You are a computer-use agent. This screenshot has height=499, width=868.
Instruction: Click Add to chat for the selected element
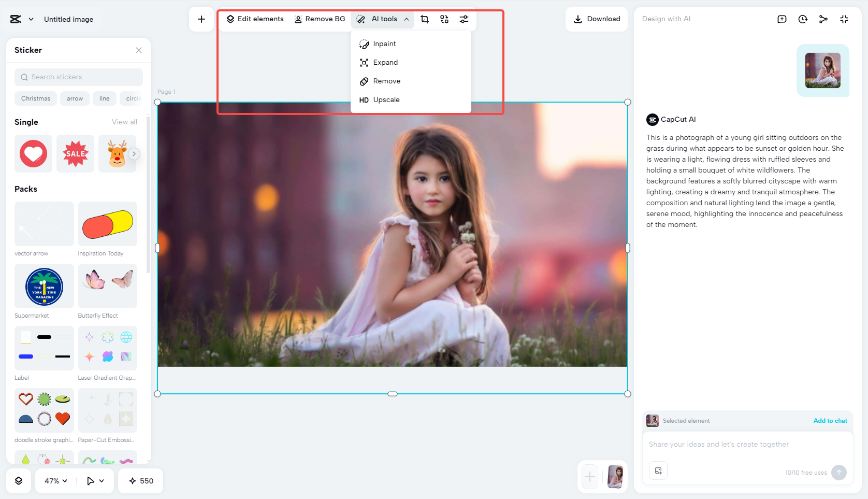click(830, 420)
